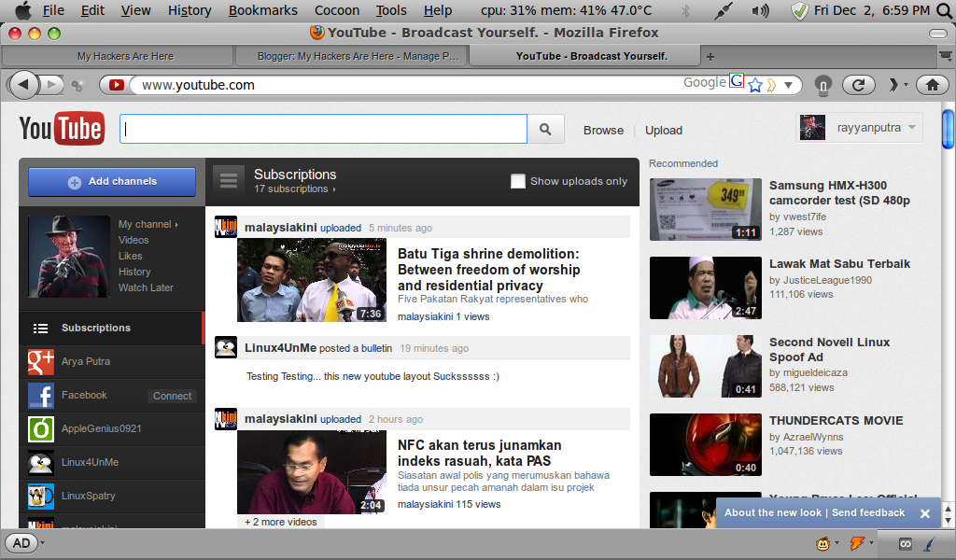Click the Browse link
The width and height of the screenshot is (956, 560).
click(x=603, y=131)
